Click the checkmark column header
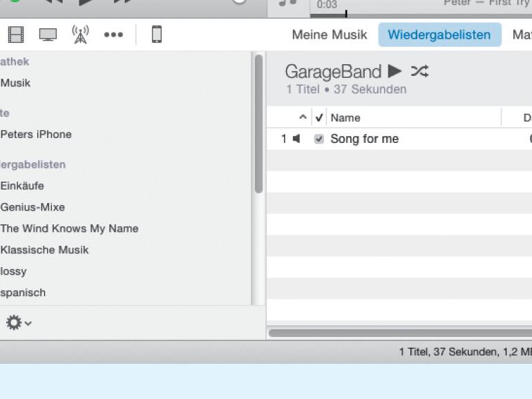 319,117
